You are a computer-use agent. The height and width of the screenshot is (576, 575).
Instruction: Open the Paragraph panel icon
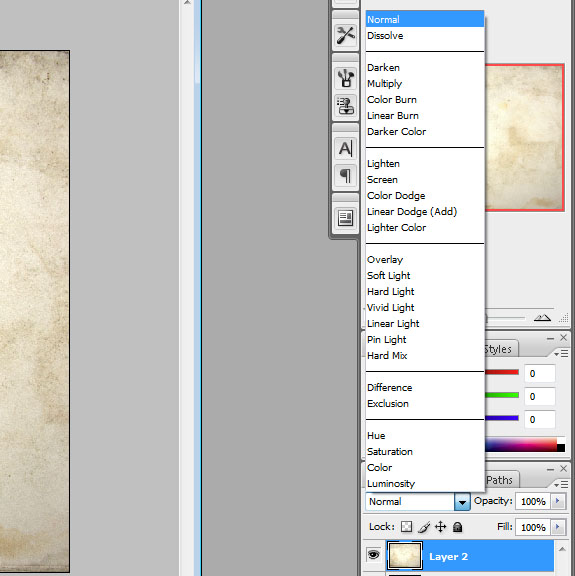[345, 175]
